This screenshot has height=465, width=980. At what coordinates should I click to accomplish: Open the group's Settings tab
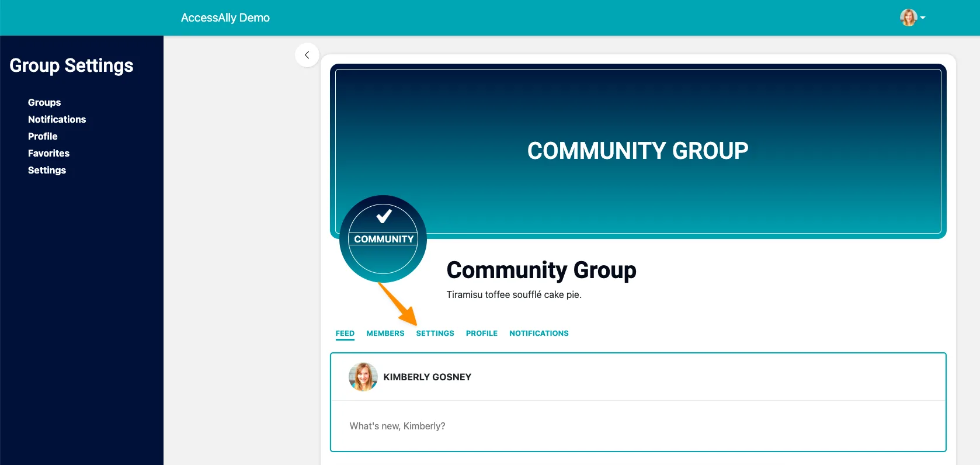point(435,333)
